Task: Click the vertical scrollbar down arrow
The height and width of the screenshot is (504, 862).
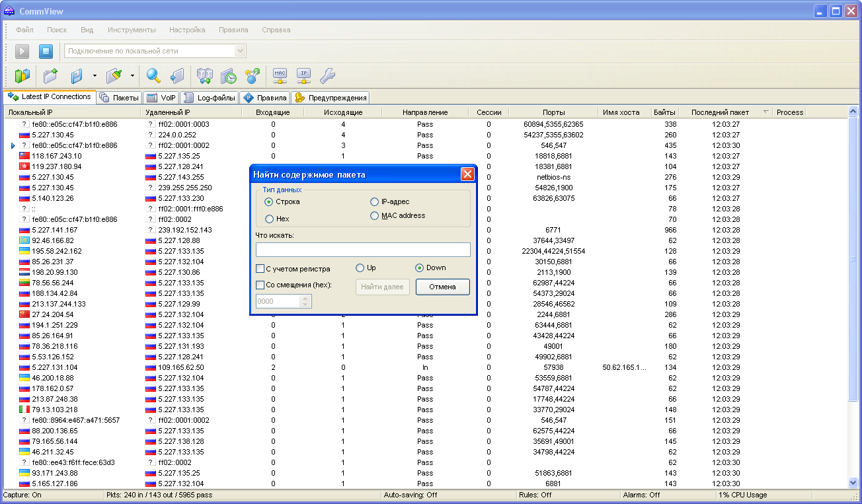Action: pos(852,483)
